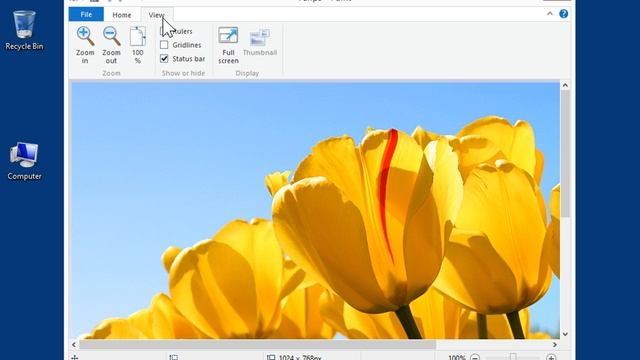
Task: Click the status bar zoom-out minus button
Action: coord(475,358)
